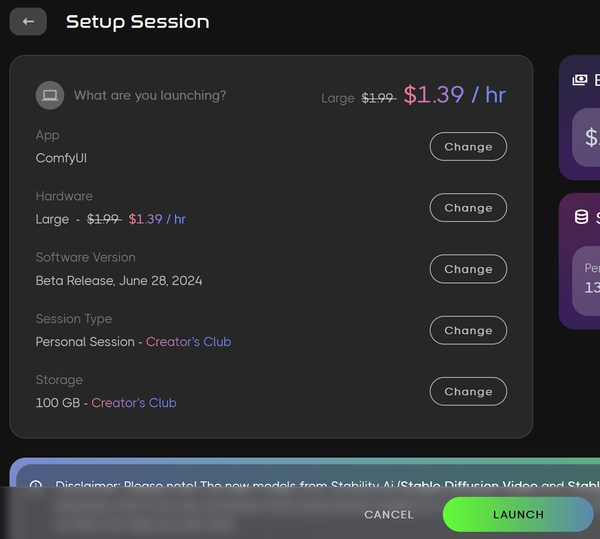Click the balance wallet icon
This screenshot has width=600, height=539.
coord(579,80)
